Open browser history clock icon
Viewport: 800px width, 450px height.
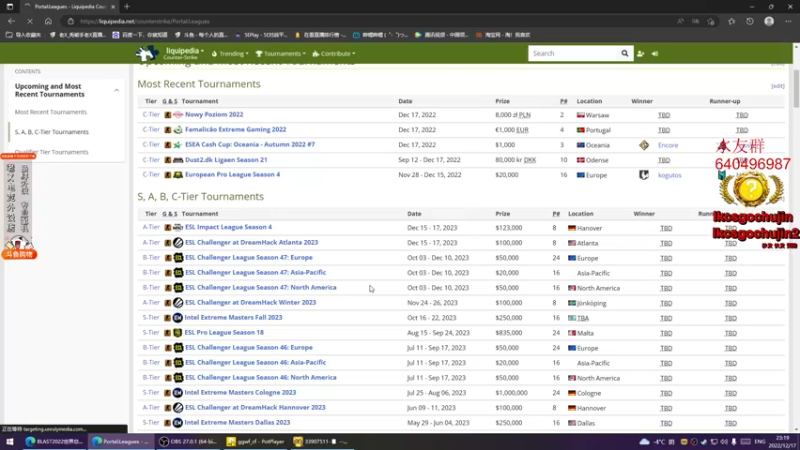point(749,21)
